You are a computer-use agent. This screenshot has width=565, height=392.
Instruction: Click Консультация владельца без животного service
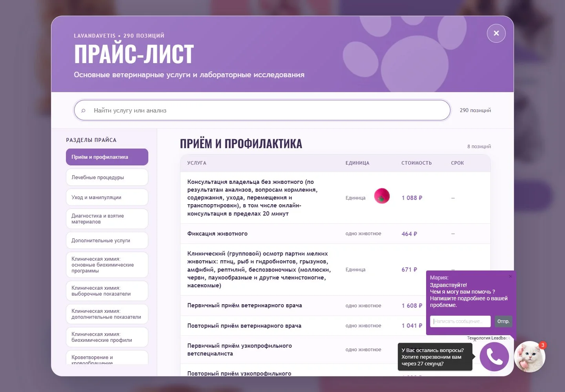pos(252,198)
